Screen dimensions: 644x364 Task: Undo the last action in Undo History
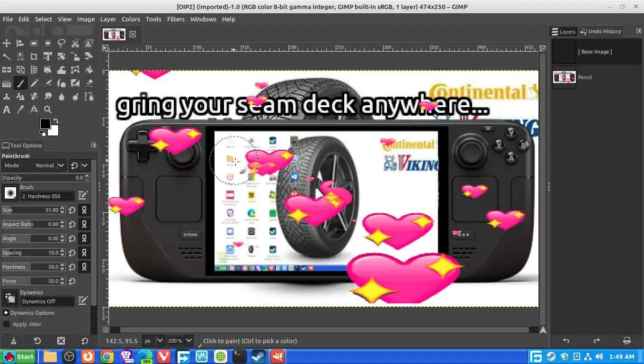[566, 341]
